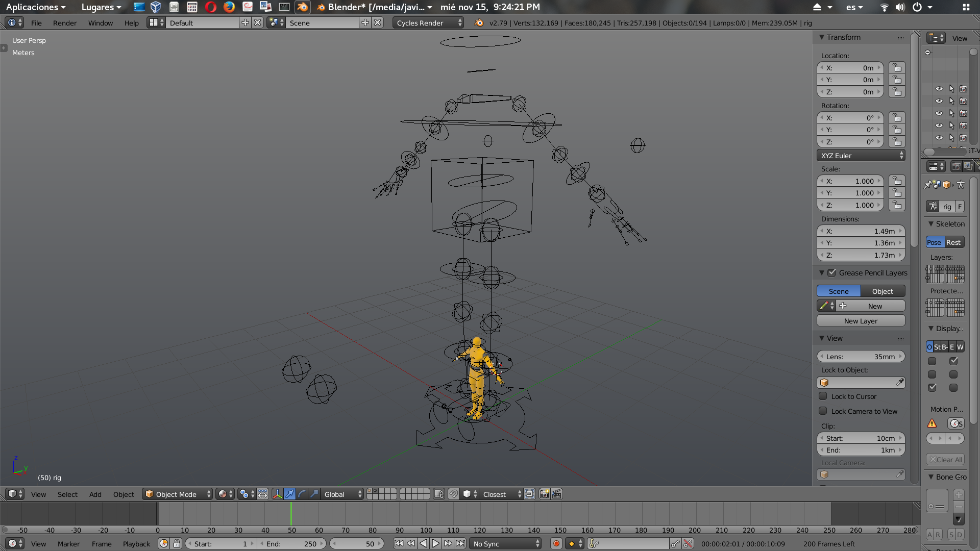This screenshot has width=980, height=551.
Task: Select the scale manipulator icon
Action: click(314, 494)
